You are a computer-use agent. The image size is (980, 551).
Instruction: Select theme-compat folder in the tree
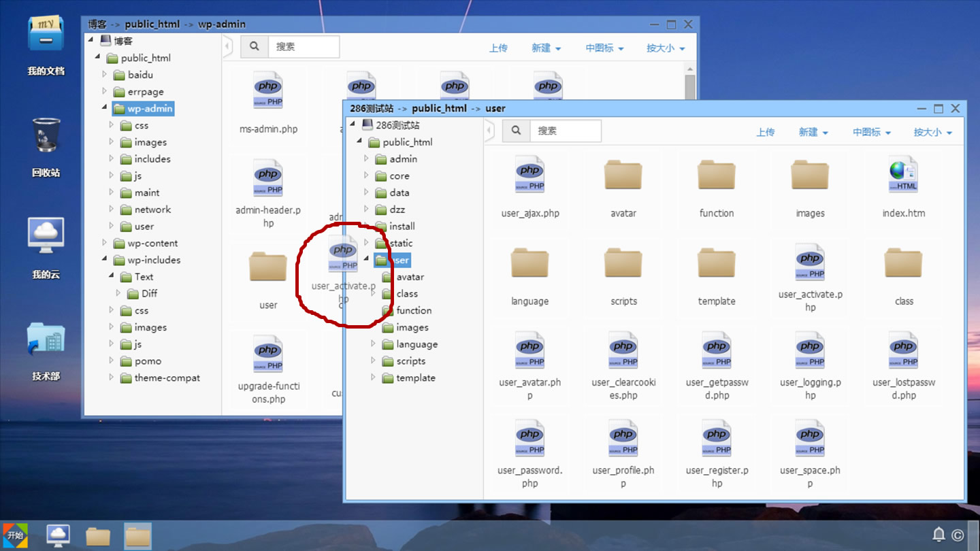(x=167, y=378)
